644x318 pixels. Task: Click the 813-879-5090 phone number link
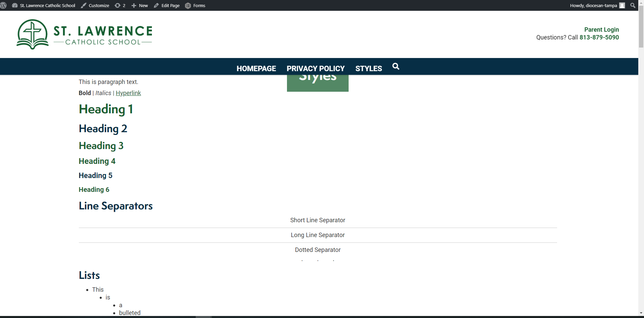pos(599,37)
